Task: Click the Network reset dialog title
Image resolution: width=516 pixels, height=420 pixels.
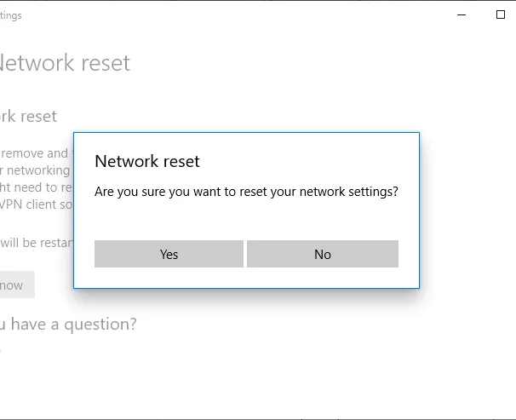Action: (x=147, y=161)
